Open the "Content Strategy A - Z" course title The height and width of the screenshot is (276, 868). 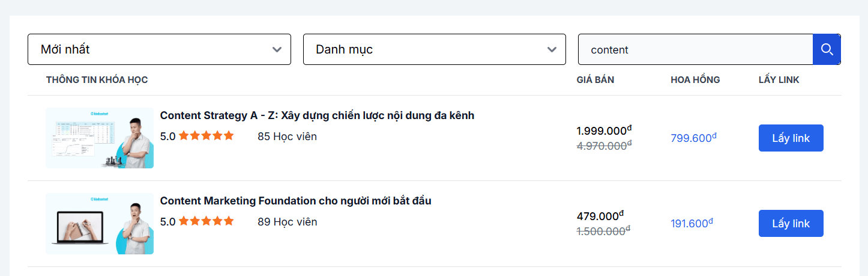[317, 115]
